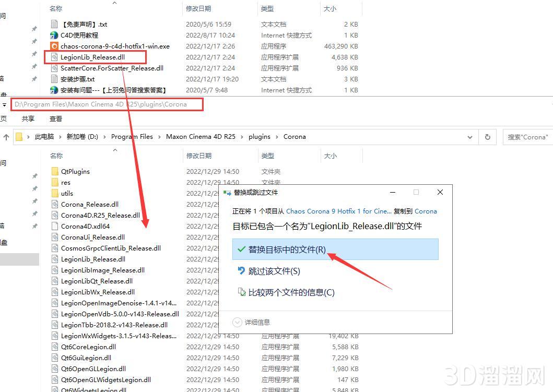
Task: Expand the quick access toolbar dropdown arrow
Action: [4, 104]
